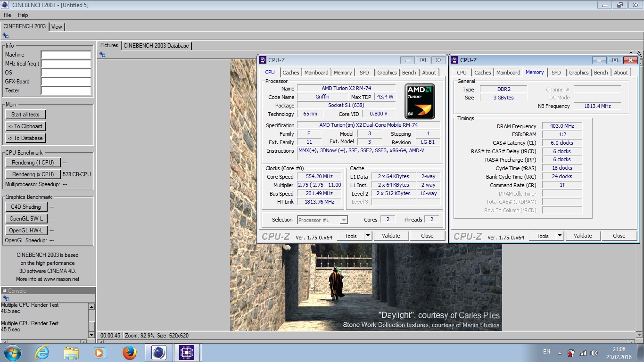This screenshot has height=362, width=644.
Task: Click the -> To Clipboard button
Action: (x=25, y=126)
